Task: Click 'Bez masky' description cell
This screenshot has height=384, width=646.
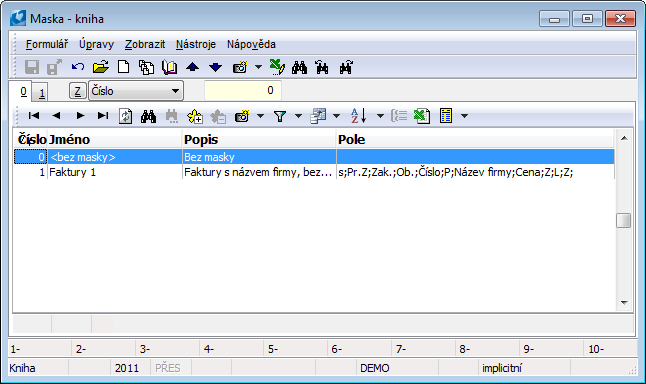Action: tap(259, 157)
